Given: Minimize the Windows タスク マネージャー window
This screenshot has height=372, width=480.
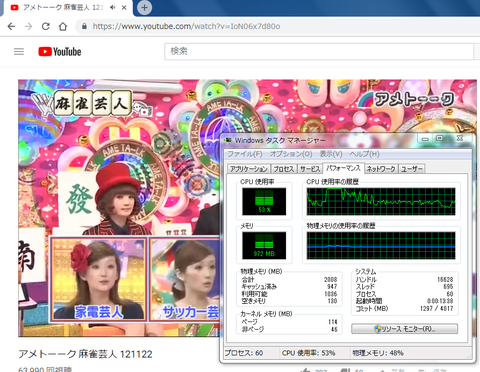Looking at the screenshot, I should click(425, 139).
